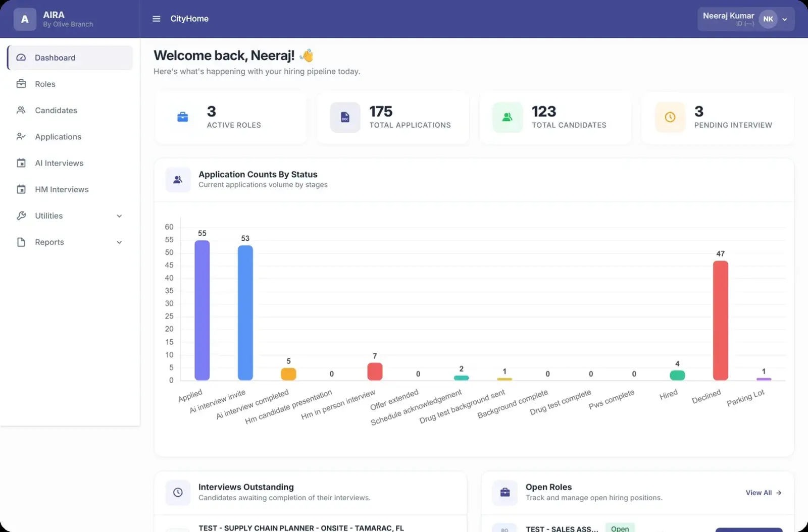Click the Neeraj Kumar user name
Viewport: 808px width, 532px height.
point(728,16)
